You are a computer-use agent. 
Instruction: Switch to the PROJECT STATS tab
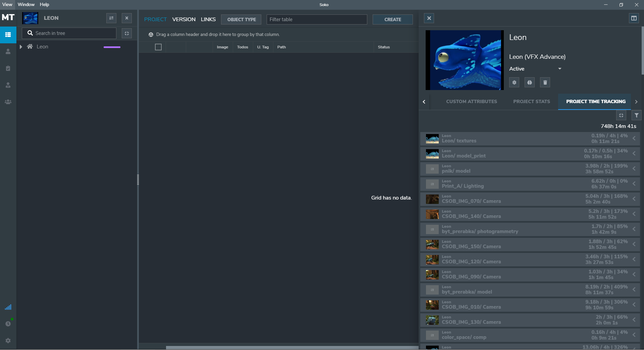point(531,101)
